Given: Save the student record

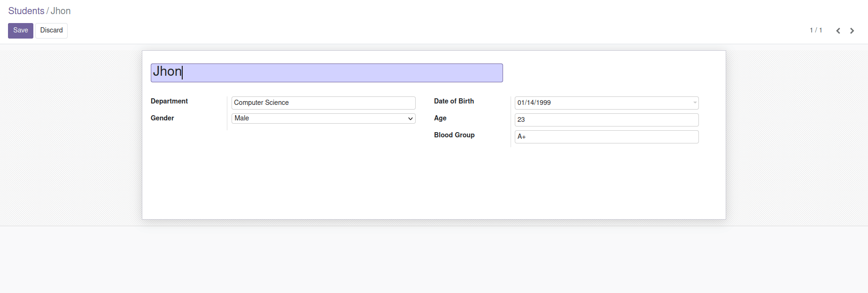Looking at the screenshot, I should click(21, 31).
